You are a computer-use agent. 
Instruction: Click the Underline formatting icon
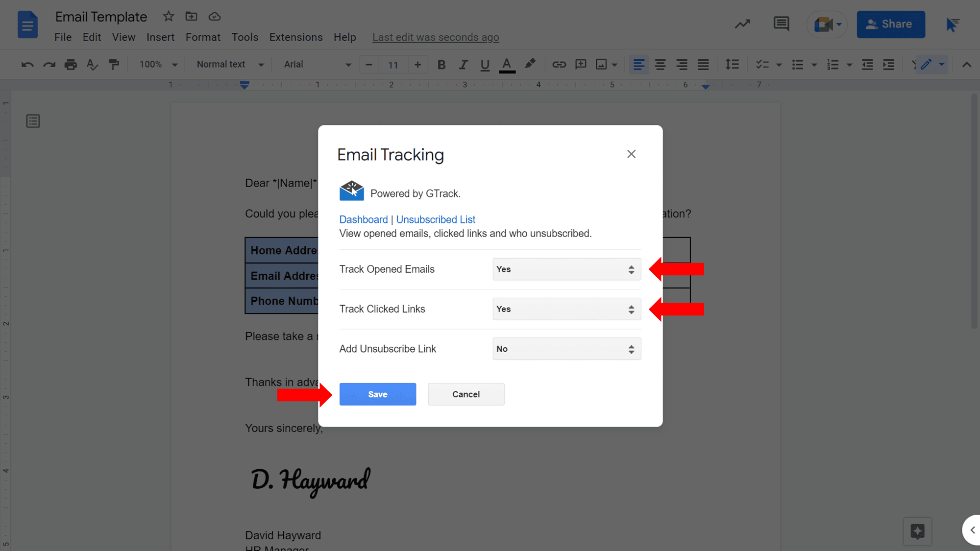coord(485,65)
